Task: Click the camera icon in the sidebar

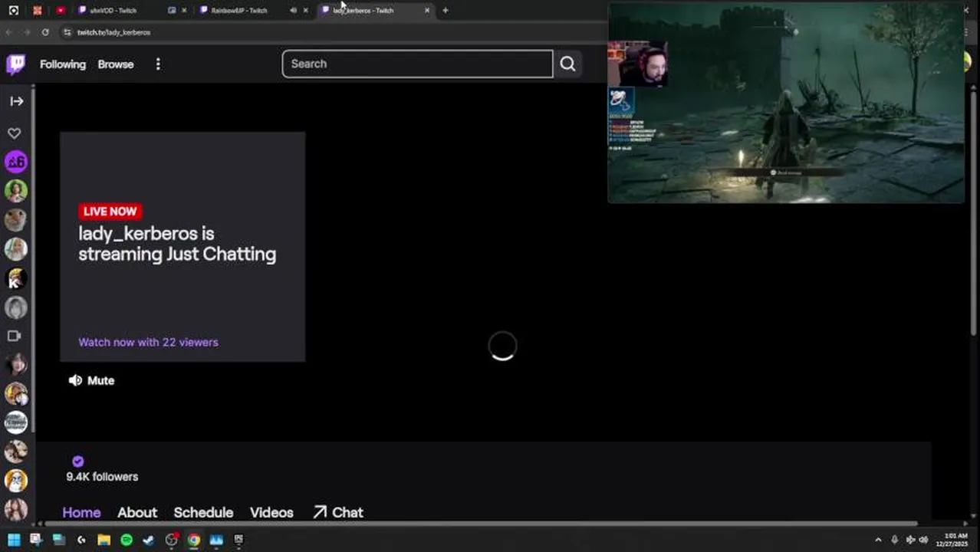Action: 15,336
